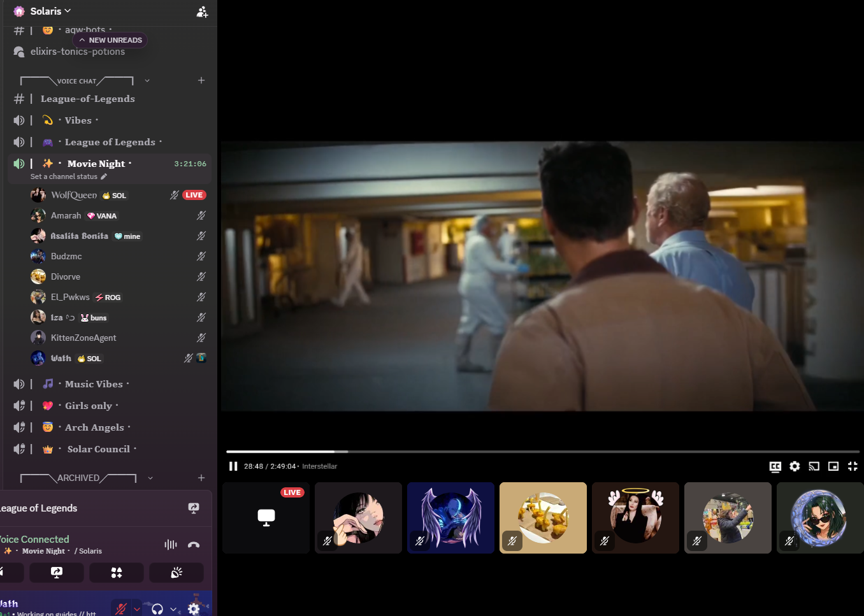This screenshot has width=864, height=616.
Task: Seek using the video progress bar
Action: 543,452
